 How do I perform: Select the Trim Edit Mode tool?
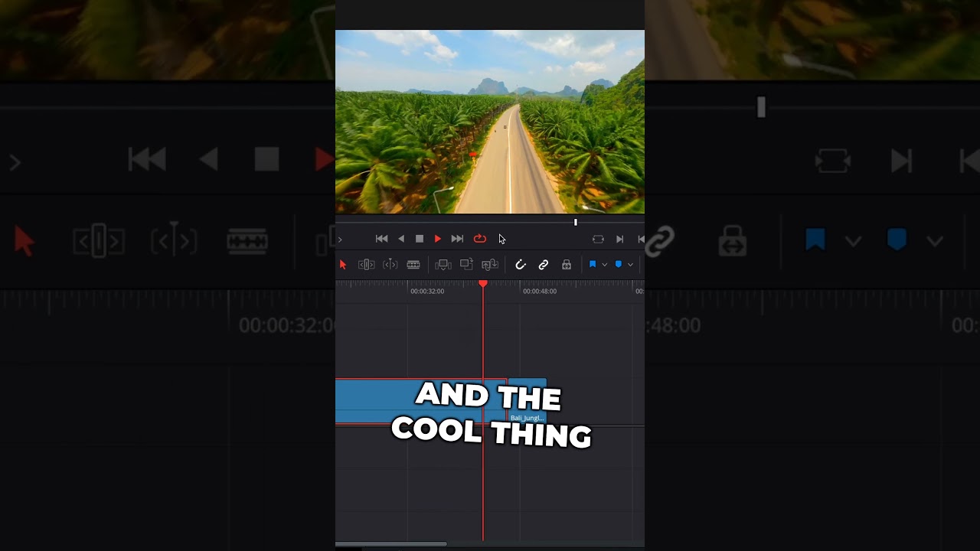coord(367,265)
